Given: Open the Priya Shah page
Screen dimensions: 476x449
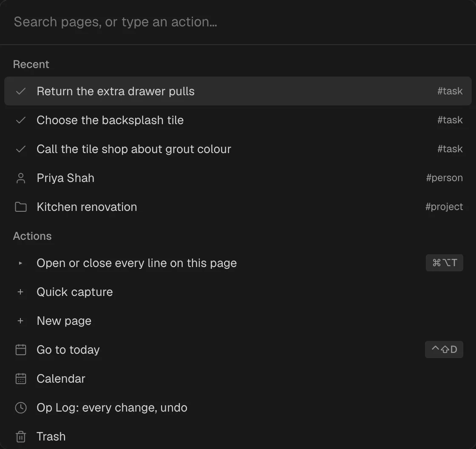Looking at the screenshot, I should [238, 178].
